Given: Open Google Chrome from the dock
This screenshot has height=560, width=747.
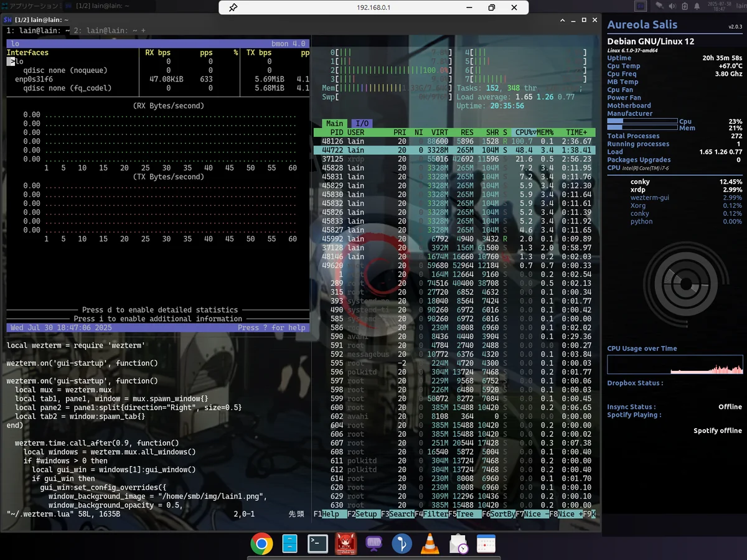Looking at the screenshot, I should [x=261, y=544].
